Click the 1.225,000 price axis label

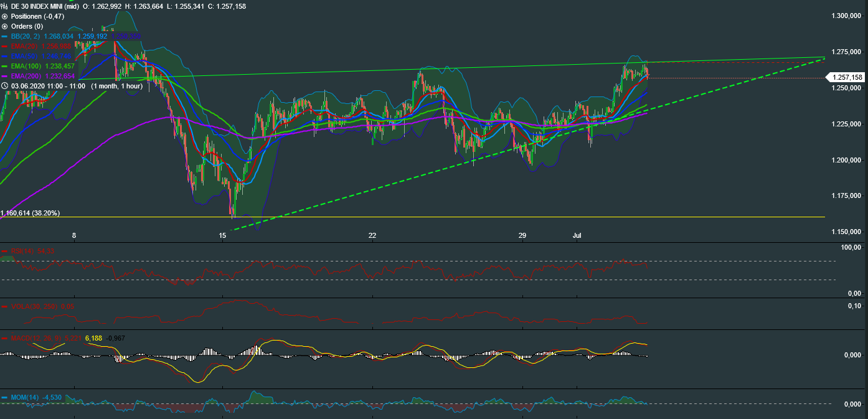click(x=846, y=124)
